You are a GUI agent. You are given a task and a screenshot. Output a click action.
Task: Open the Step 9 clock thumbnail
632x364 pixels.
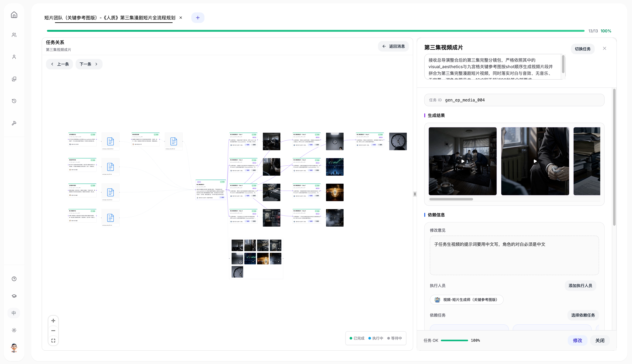[x=398, y=142]
